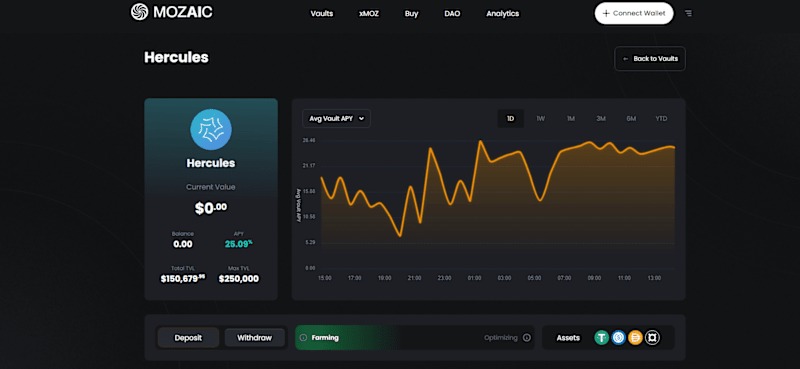The width and height of the screenshot is (800, 369).
Task: Open the Analytics navigation item
Action: (503, 14)
